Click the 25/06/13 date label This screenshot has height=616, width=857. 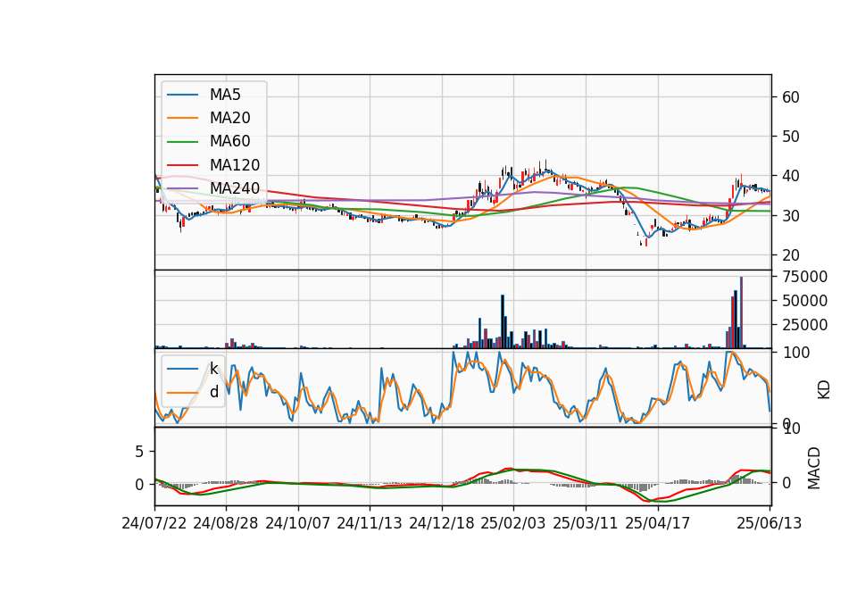[769, 523]
